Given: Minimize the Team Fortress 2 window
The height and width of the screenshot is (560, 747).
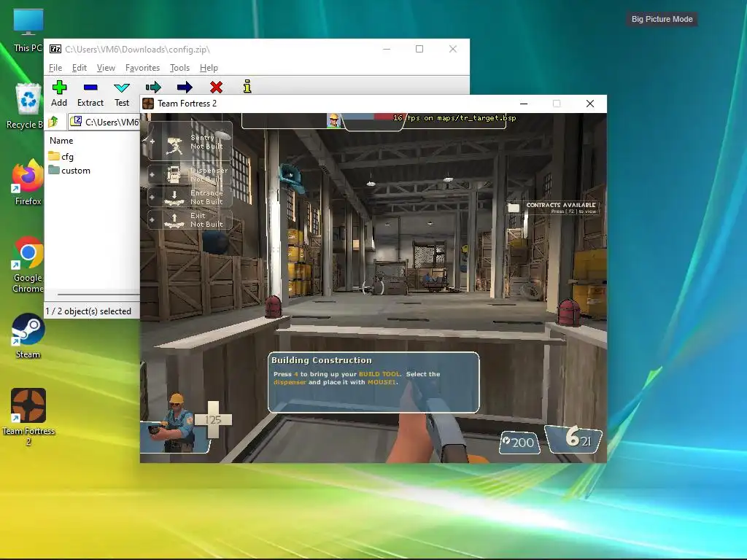Looking at the screenshot, I should click(x=524, y=104).
